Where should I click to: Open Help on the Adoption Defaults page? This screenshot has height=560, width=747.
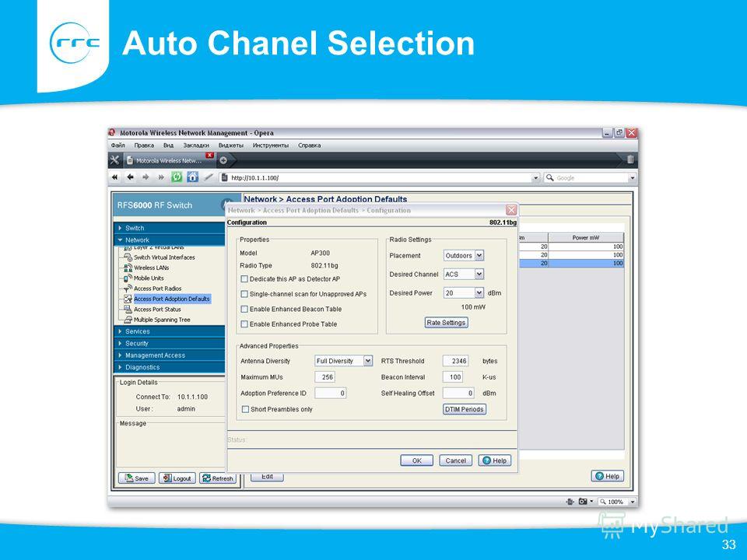(608, 476)
